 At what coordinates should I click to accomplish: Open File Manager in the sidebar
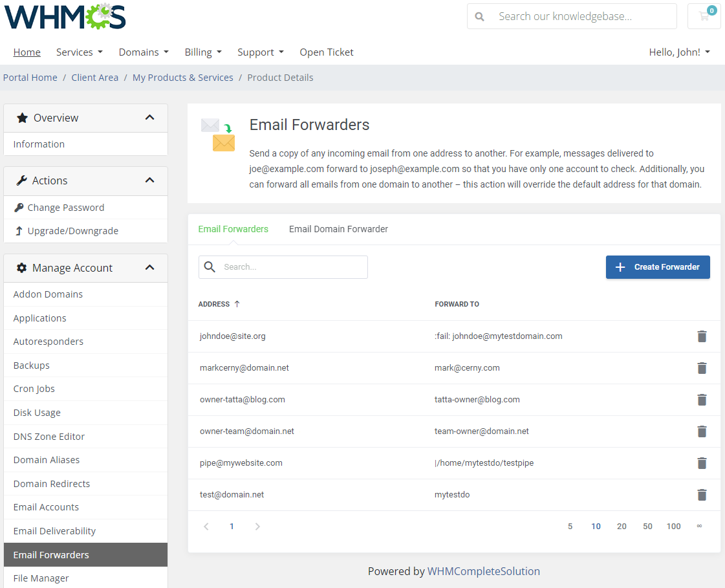85,578
